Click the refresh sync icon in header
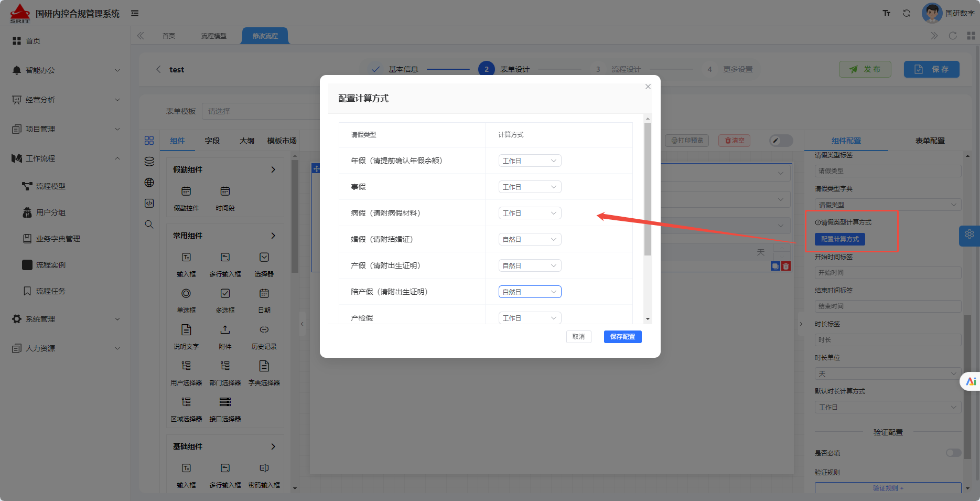 coord(906,13)
